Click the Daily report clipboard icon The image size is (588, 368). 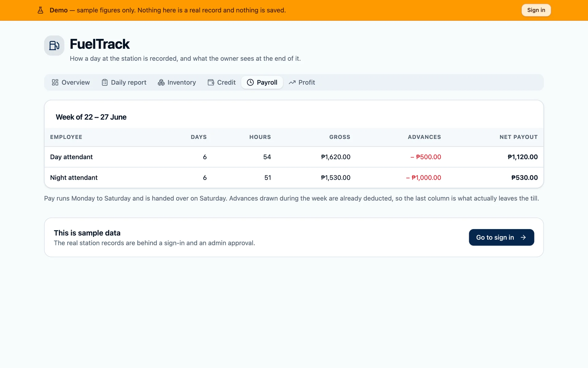click(105, 82)
